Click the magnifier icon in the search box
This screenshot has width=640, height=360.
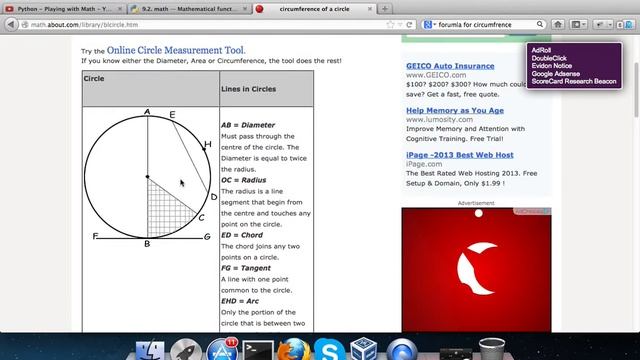(540, 24)
